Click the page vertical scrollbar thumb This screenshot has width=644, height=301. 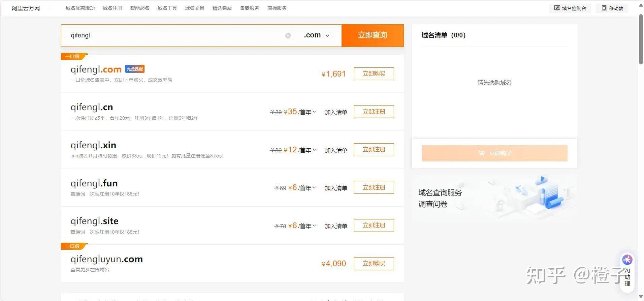tap(641, 39)
